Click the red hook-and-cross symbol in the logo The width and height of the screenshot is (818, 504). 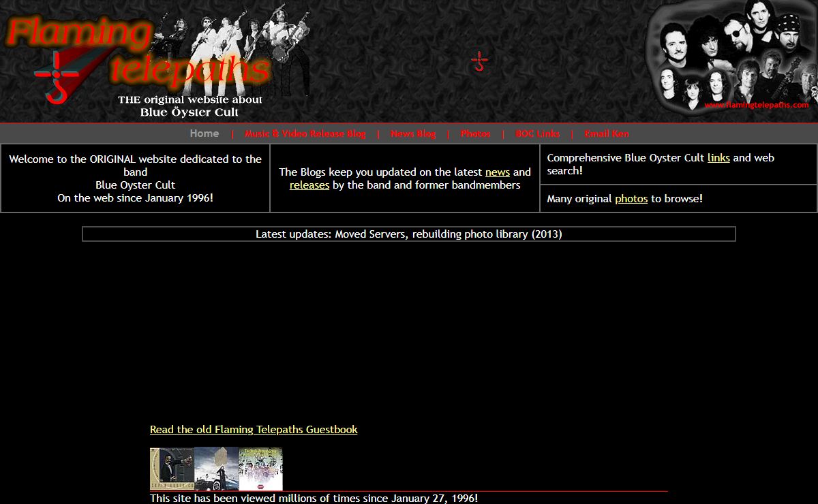pos(56,76)
